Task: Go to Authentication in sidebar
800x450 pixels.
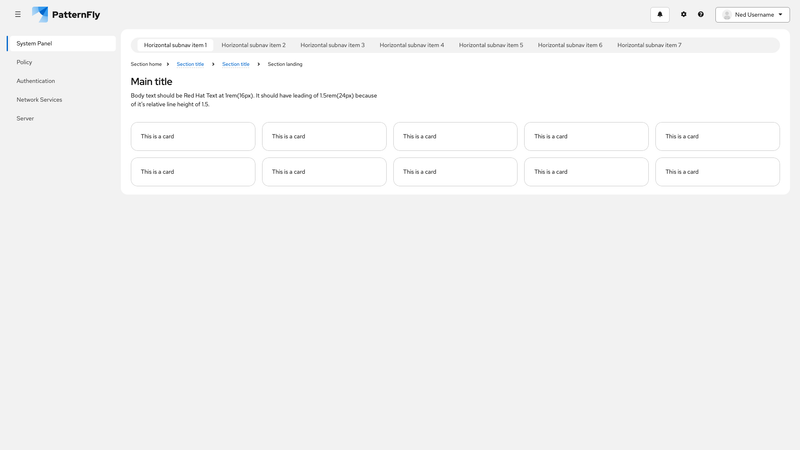Action: coord(36,81)
